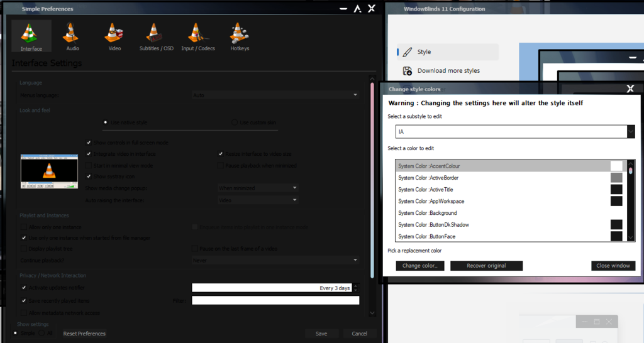Select System Color :ActiveTitle row
This screenshot has width=644, height=343.
point(511,189)
